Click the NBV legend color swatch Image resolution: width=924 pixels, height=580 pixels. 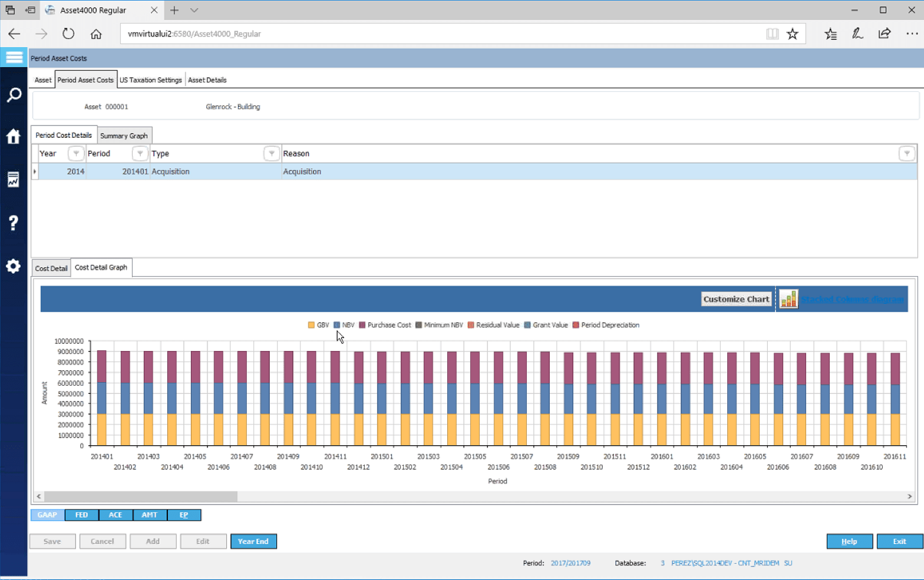pos(336,325)
